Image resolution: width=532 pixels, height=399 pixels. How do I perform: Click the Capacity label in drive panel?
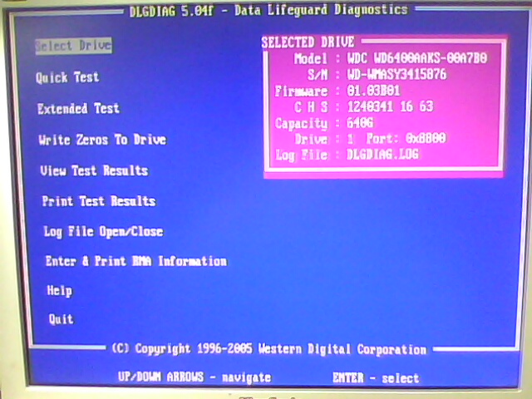[301, 123]
